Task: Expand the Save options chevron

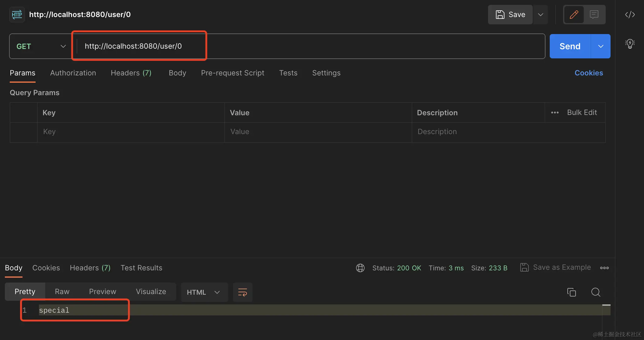Action: [x=540, y=15]
